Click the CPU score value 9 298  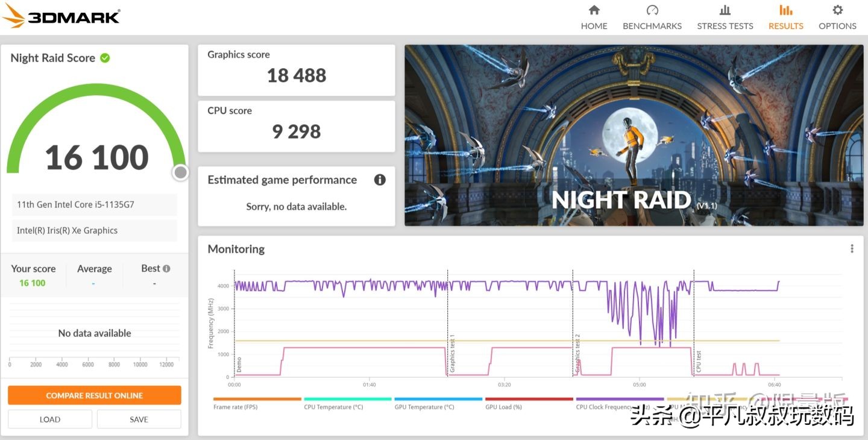[297, 131]
